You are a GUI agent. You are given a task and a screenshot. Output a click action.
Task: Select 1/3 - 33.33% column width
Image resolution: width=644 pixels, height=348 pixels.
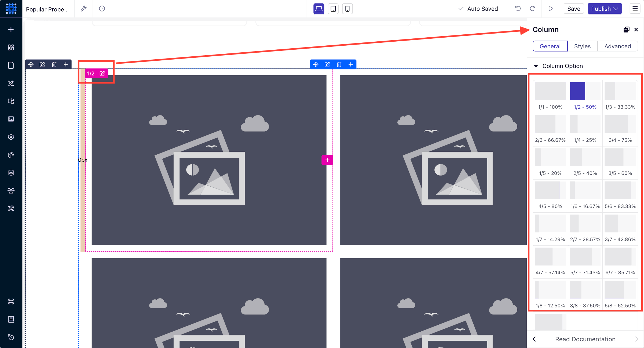(x=620, y=96)
